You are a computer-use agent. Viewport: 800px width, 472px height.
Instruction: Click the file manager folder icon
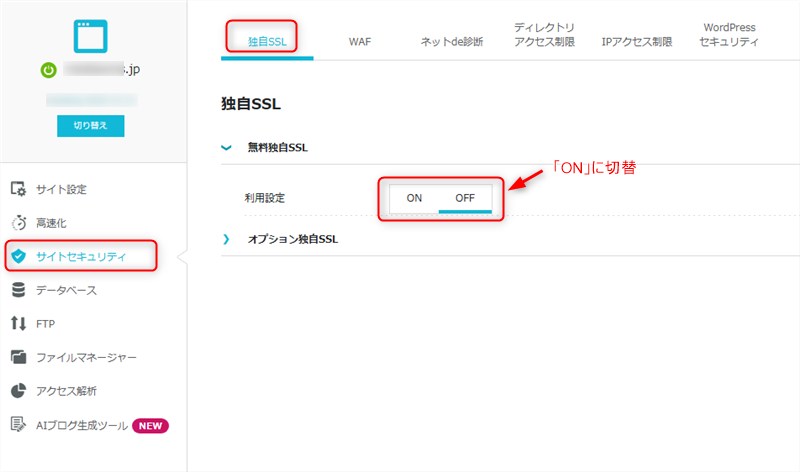[x=18, y=357]
